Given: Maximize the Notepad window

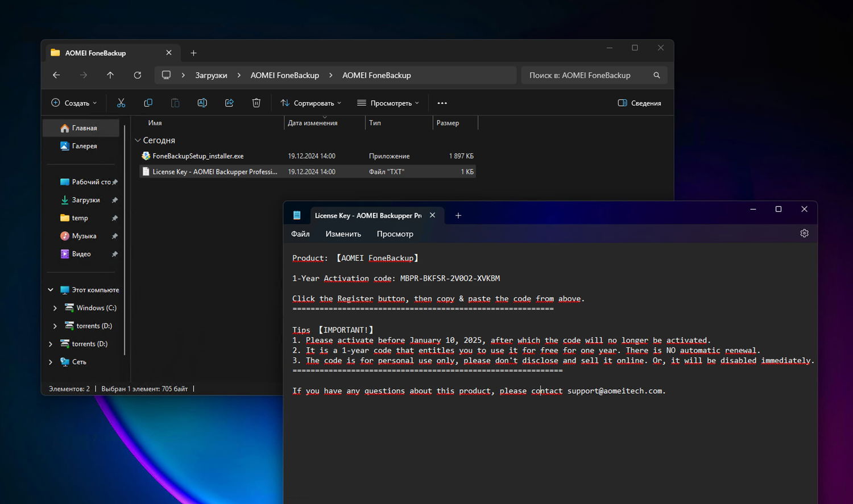Looking at the screenshot, I should coord(779,209).
